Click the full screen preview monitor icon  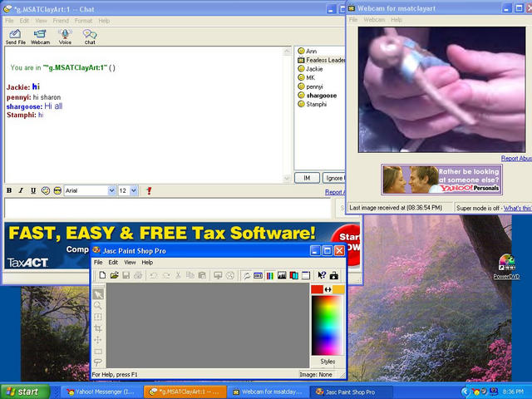pos(218,275)
